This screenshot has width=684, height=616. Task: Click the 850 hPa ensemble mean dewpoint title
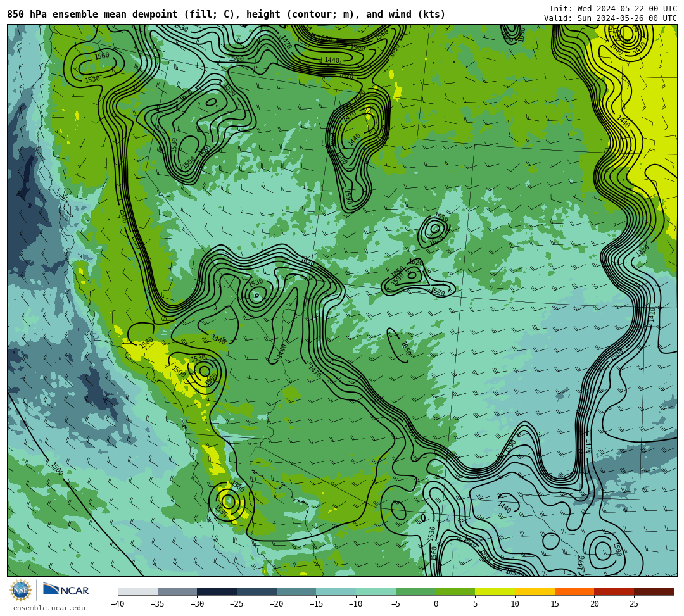pyautogui.click(x=226, y=15)
